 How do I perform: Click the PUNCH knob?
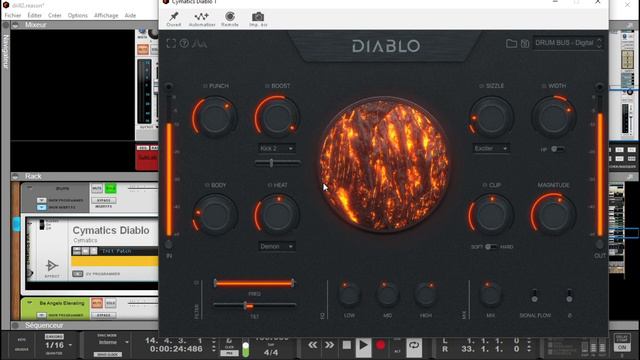(x=215, y=118)
